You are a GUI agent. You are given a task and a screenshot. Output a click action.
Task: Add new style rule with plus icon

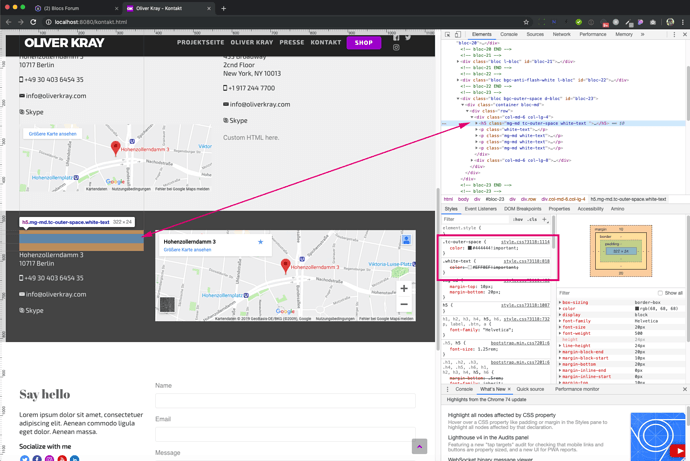tap(545, 219)
